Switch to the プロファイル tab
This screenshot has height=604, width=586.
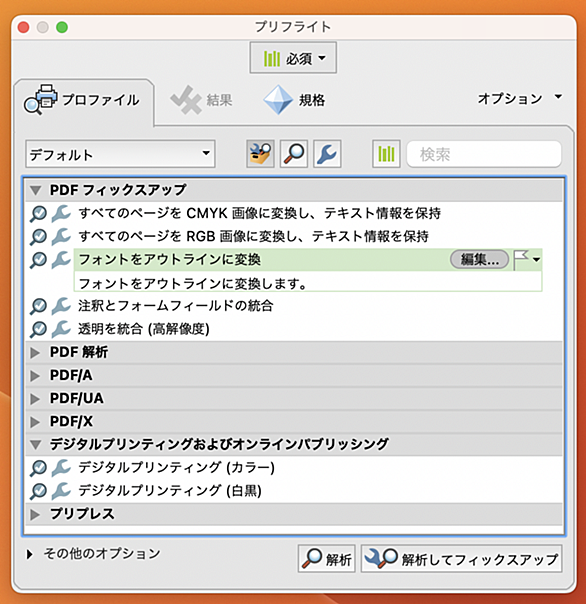pyautogui.click(x=83, y=100)
